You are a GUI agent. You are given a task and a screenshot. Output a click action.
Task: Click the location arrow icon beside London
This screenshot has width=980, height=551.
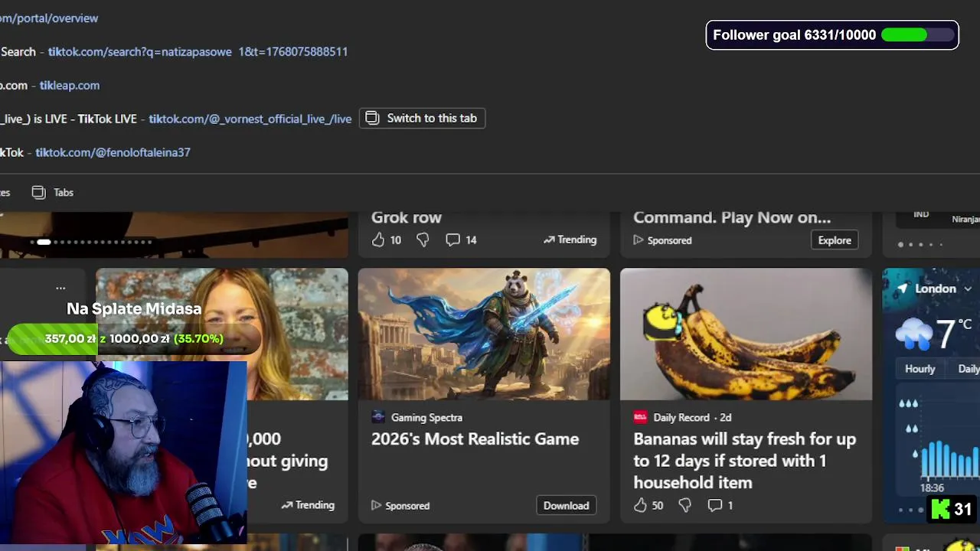click(x=903, y=289)
